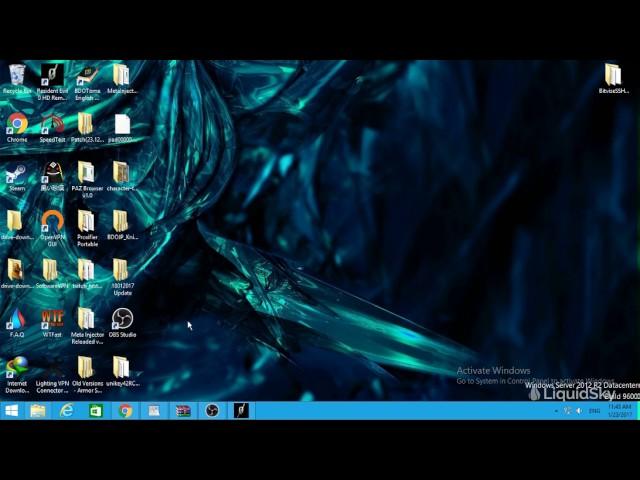The image size is (640, 480).
Task: Select the BDOIP_Xnl folder
Action: (x=122, y=225)
